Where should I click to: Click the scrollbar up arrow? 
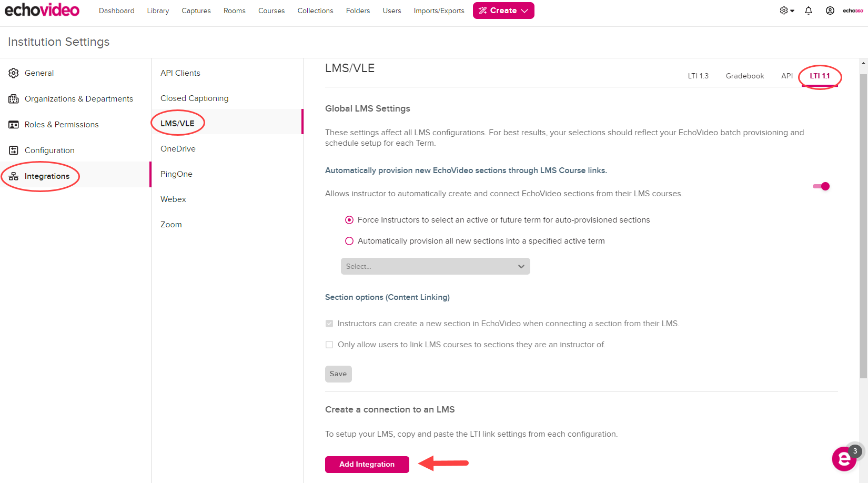click(863, 63)
